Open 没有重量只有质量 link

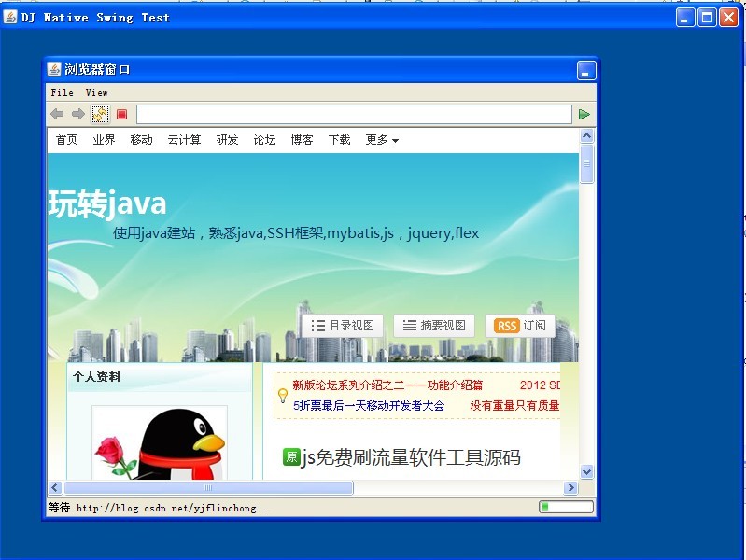514,405
